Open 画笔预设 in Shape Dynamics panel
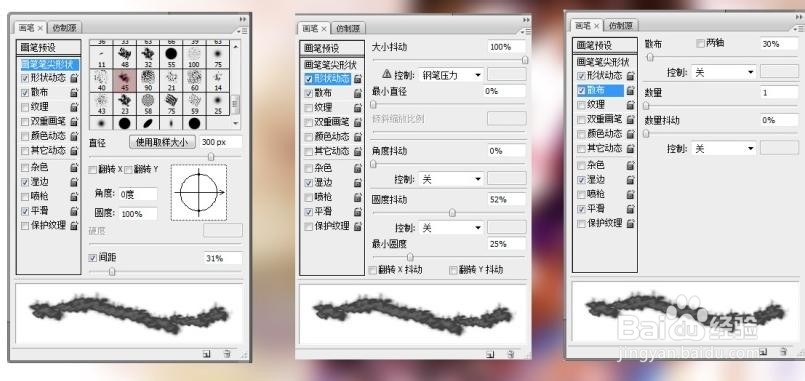This screenshot has height=381, width=805. tap(332, 48)
